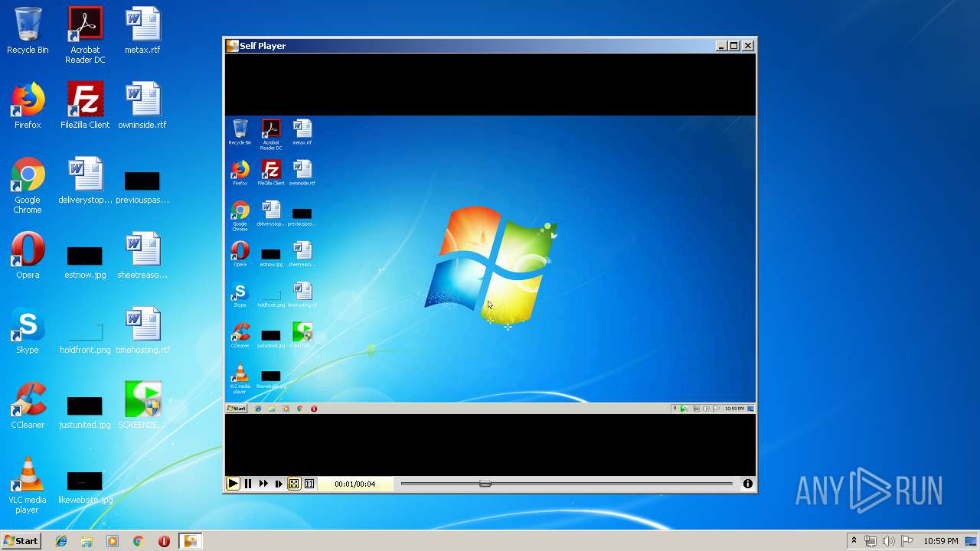This screenshot has width=980, height=551.
Task: Step one frame forward in Self Player
Action: tap(279, 484)
